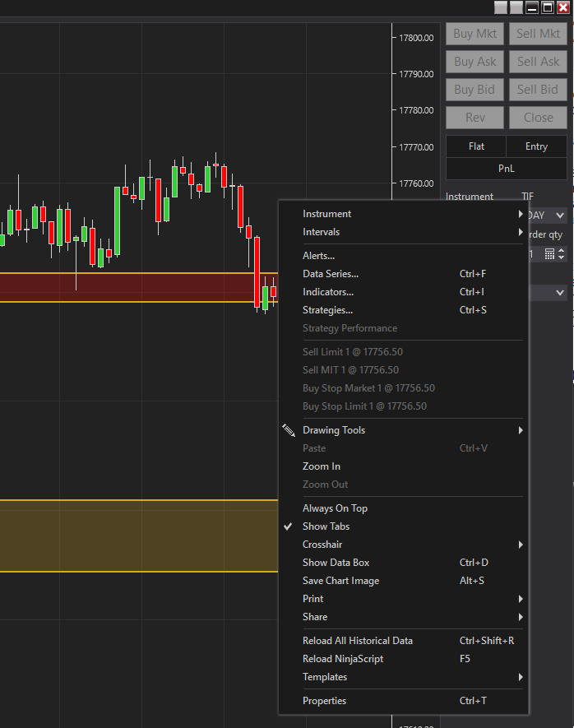Click the Sell Bid button

point(538,90)
